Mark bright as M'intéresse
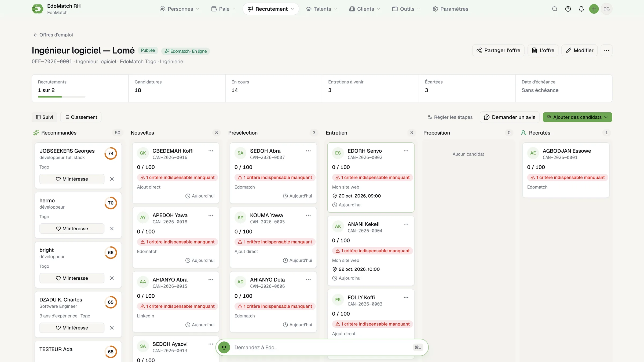Image resolution: width=644 pixels, height=362 pixels. pos(72,278)
